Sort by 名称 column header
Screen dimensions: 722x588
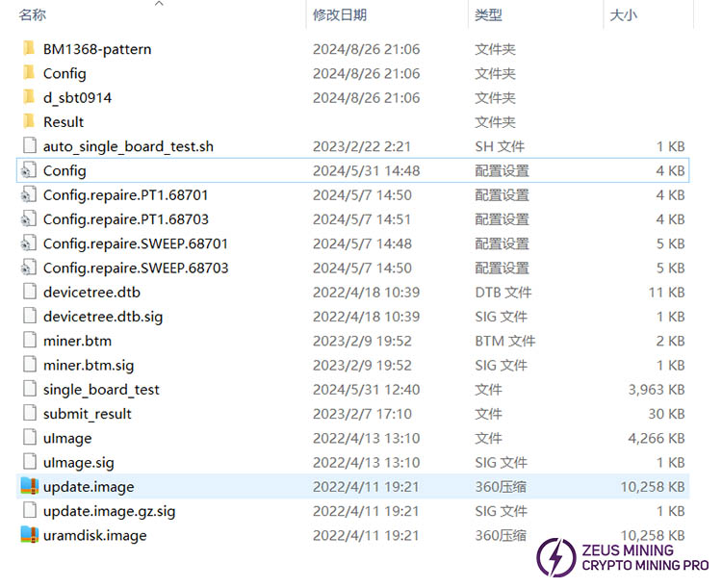33,15
